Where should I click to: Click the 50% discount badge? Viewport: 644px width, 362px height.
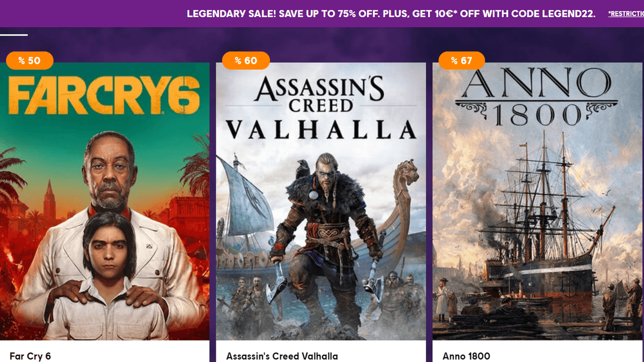[30, 61]
